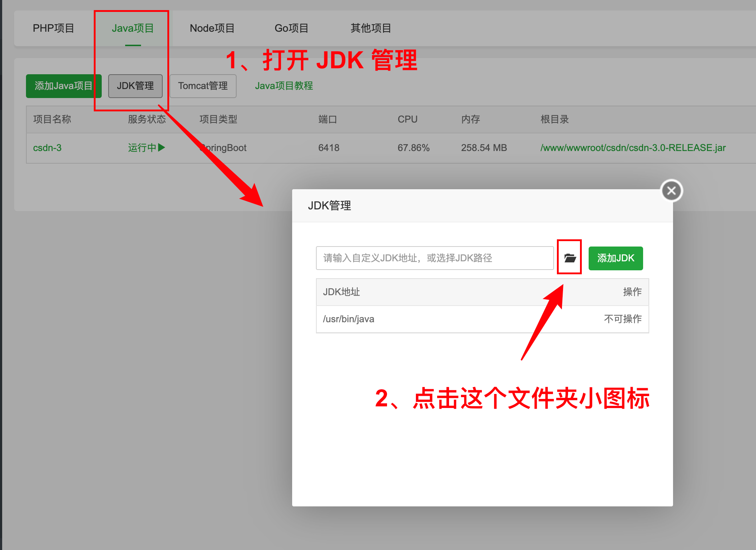Click the folder icon to browse JDK path
Image resolution: width=756 pixels, height=550 pixels.
[569, 258]
